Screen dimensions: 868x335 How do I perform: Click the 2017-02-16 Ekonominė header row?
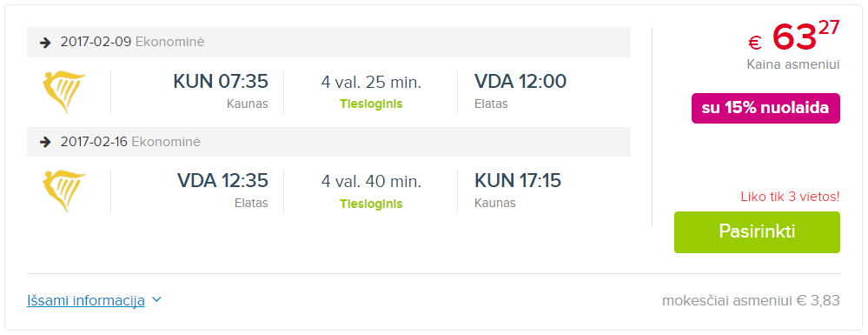click(x=328, y=142)
